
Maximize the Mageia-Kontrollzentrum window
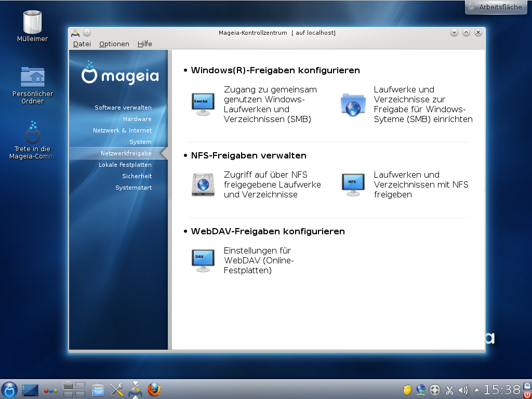click(466, 33)
